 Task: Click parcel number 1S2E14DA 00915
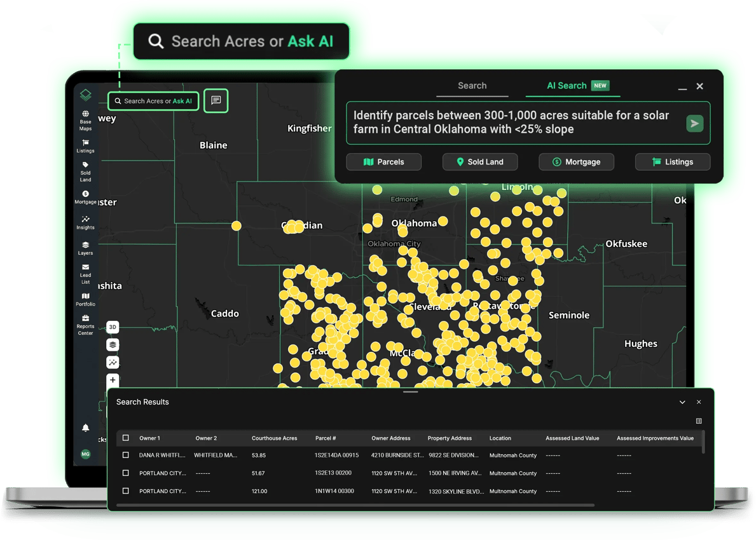click(336, 456)
